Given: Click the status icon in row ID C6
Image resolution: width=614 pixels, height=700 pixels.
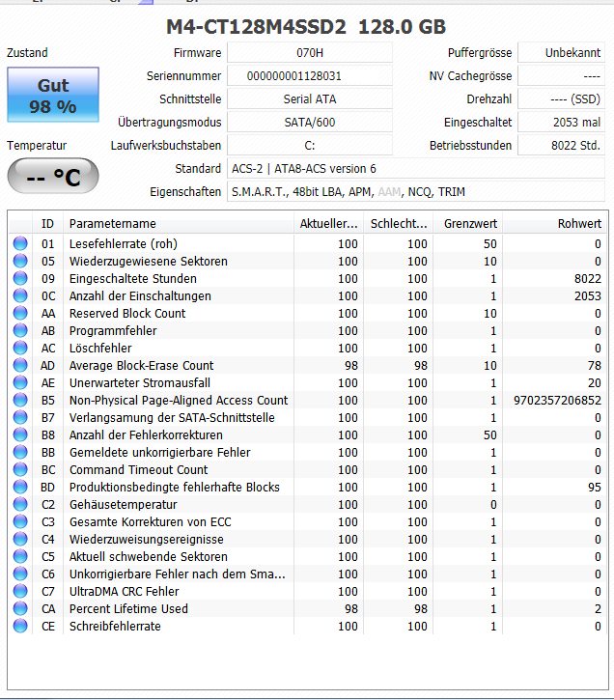Looking at the screenshot, I should point(20,574).
